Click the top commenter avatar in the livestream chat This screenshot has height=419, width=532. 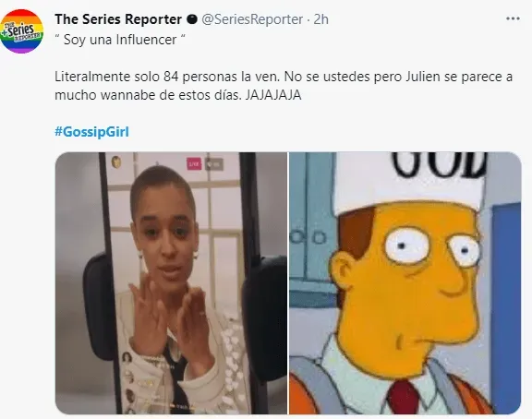(127, 358)
